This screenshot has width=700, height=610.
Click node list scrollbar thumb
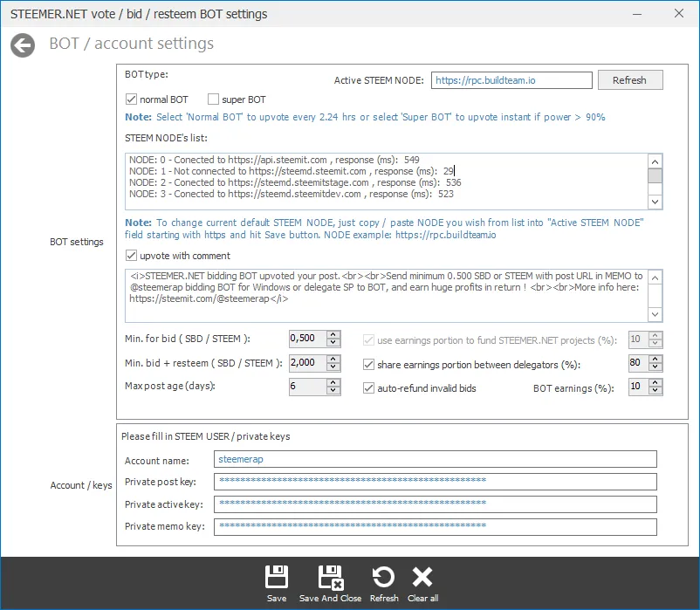click(655, 175)
